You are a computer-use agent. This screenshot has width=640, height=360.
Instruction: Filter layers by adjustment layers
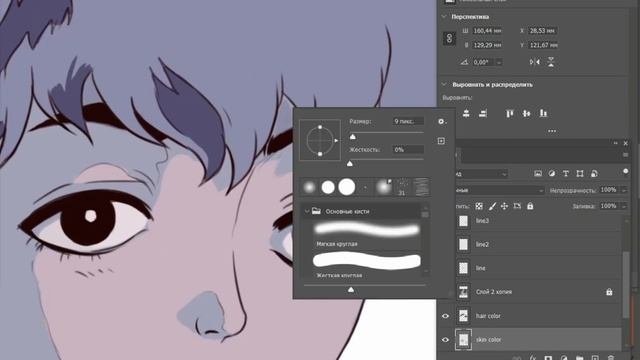point(552,174)
